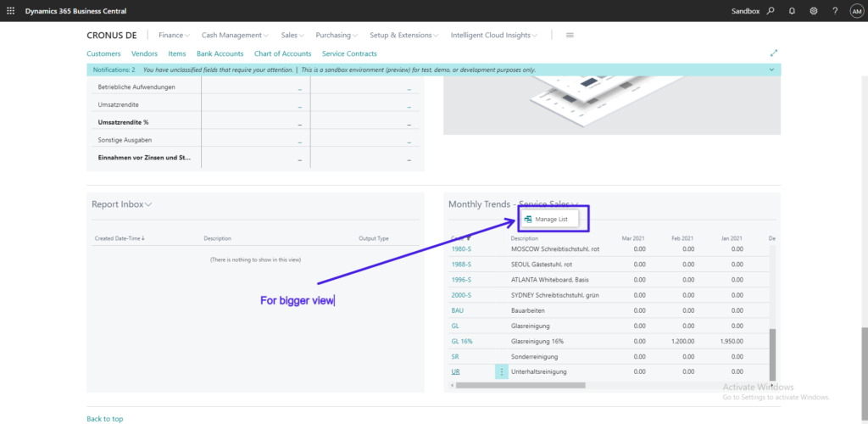Image resolution: width=868 pixels, height=424 pixels.
Task: Click the Back to top link
Action: (104, 419)
